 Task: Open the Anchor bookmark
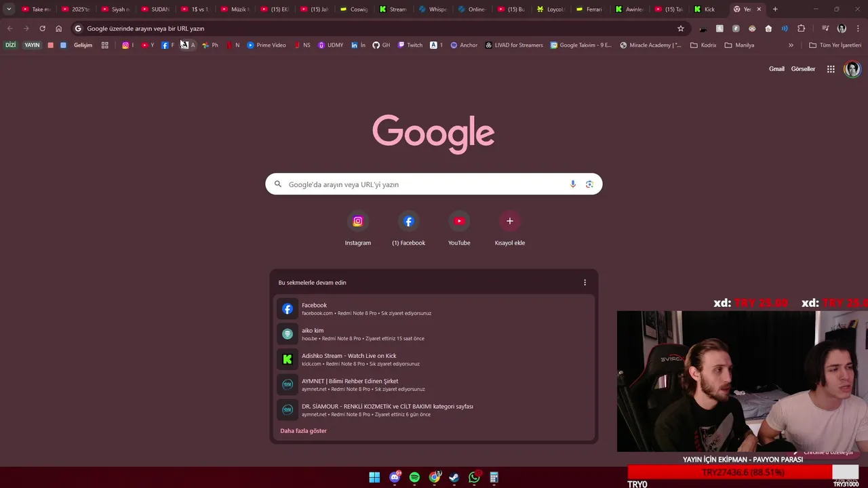[464, 45]
